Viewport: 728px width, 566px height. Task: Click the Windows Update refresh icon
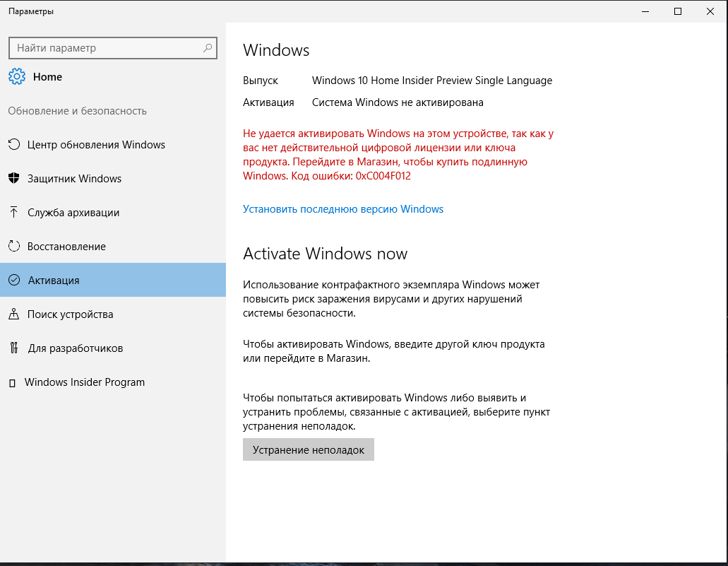(14, 145)
